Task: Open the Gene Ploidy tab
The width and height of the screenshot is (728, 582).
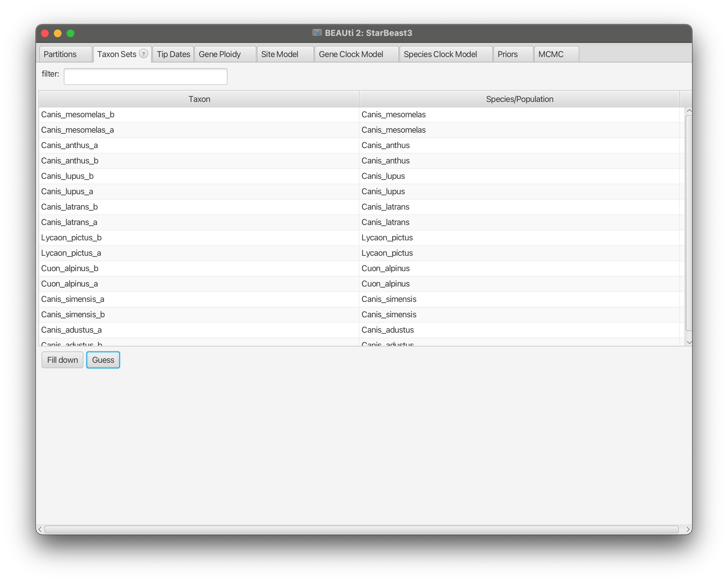Action: (x=220, y=54)
